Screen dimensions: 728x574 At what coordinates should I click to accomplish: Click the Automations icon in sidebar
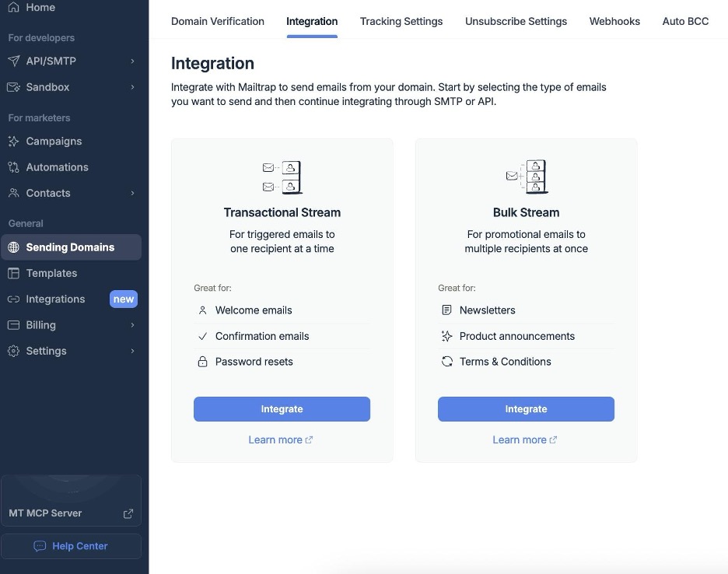[13, 167]
